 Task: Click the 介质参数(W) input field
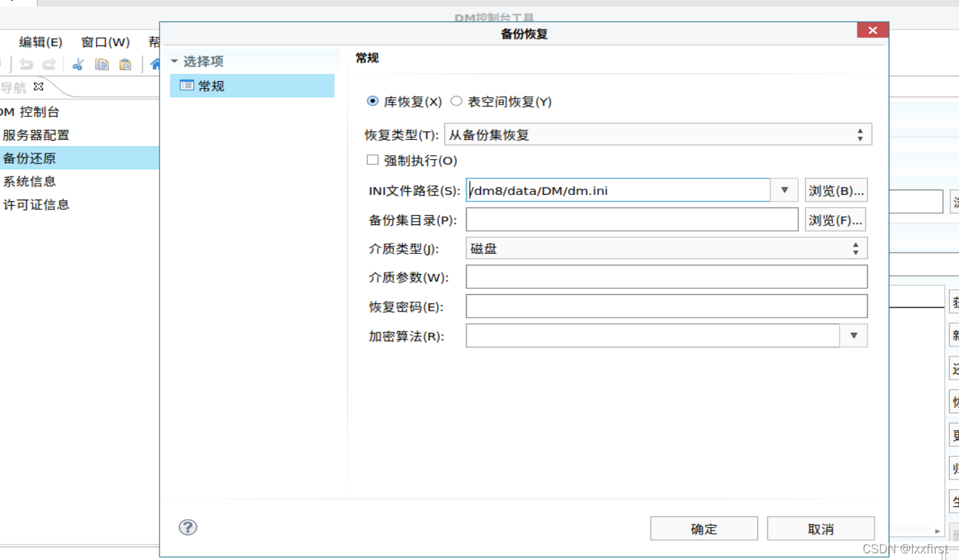(x=667, y=277)
